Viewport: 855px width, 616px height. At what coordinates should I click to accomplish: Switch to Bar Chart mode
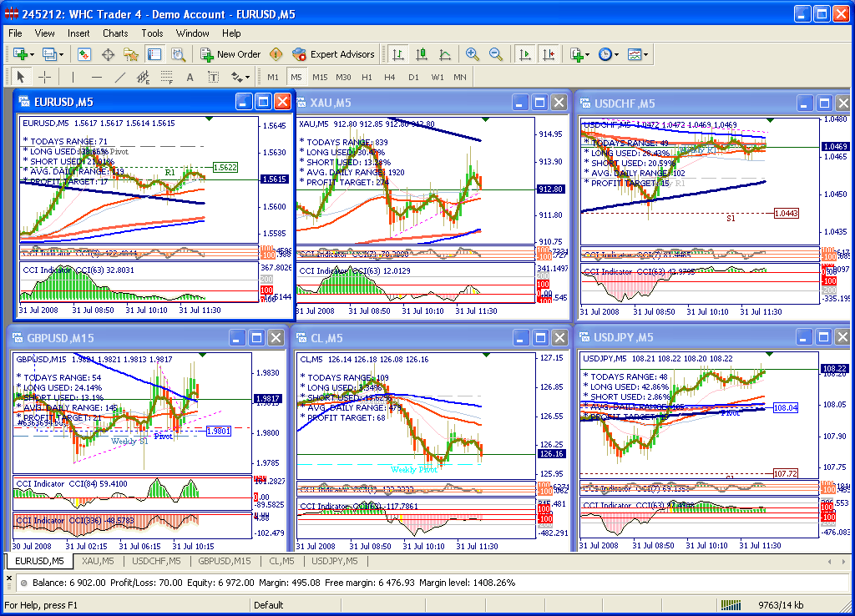[x=398, y=54]
